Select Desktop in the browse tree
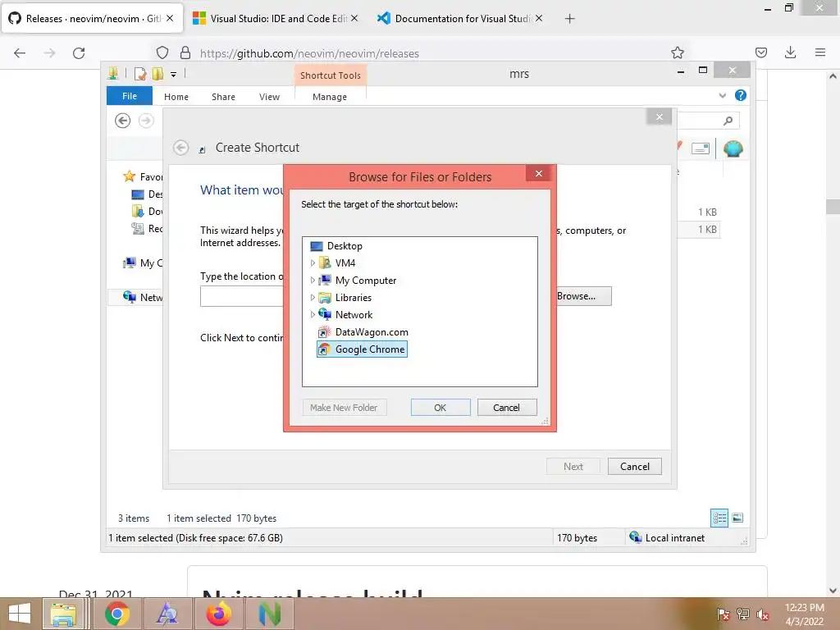Image resolution: width=840 pixels, height=630 pixels. (x=336, y=246)
